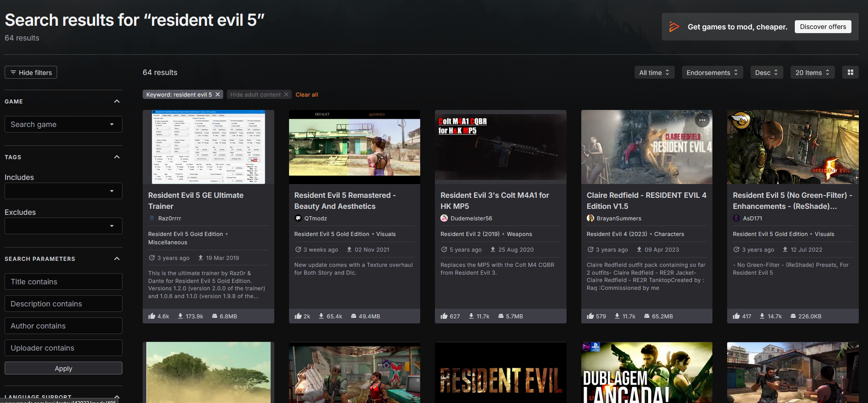Click the 'Resident Evil 2 (2019)' game link
The width and height of the screenshot is (868, 403).
tap(470, 234)
